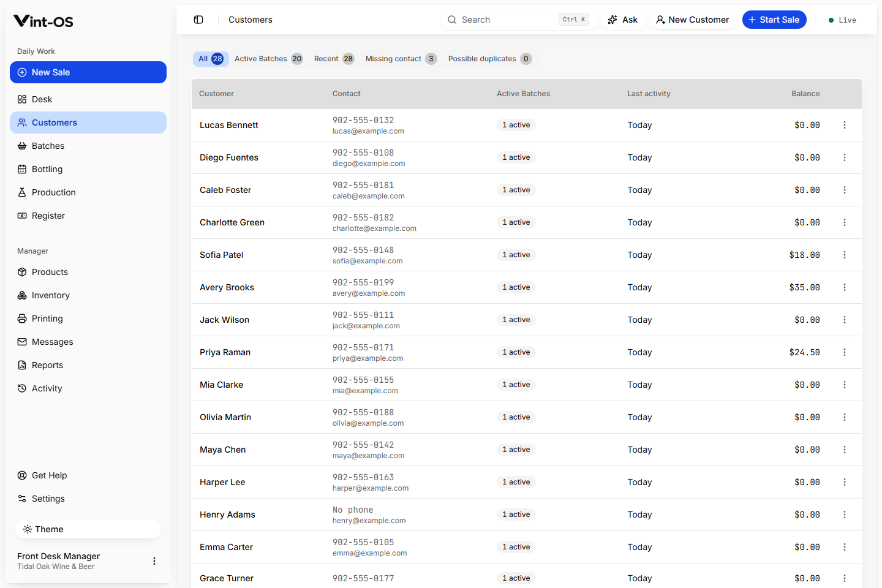This screenshot has height=588, width=882.
Task: Show Possible duplicates tab
Action: [490, 59]
